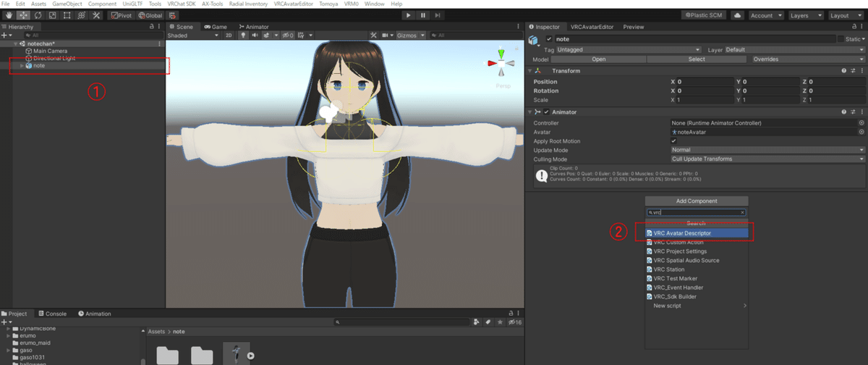Open Transform component help icon
Viewport: 868px width, 365px height.
tap(843, 71)
